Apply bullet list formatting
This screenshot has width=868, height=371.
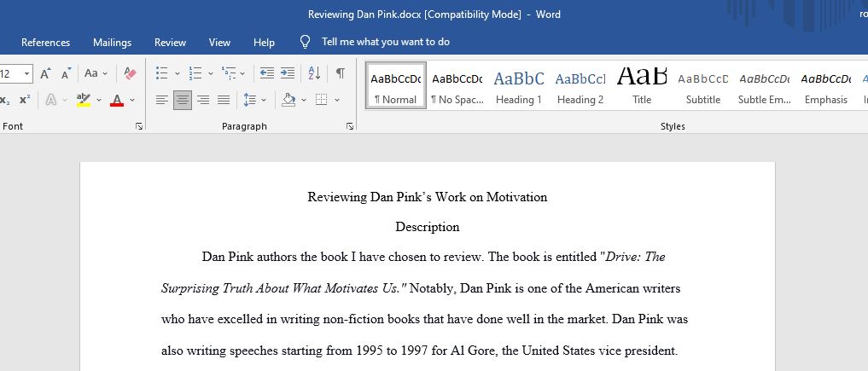click(161, 73)
